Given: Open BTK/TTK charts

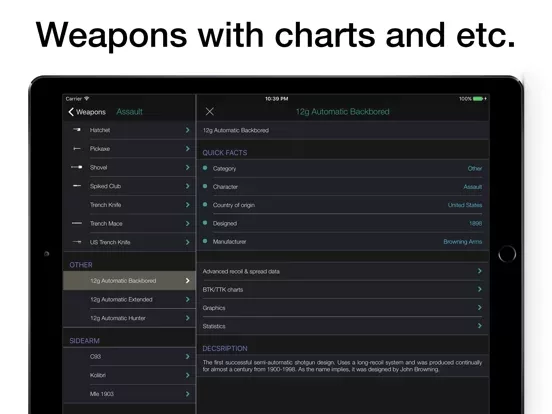Looking at the screenshot, I should (x=343, y=290).
